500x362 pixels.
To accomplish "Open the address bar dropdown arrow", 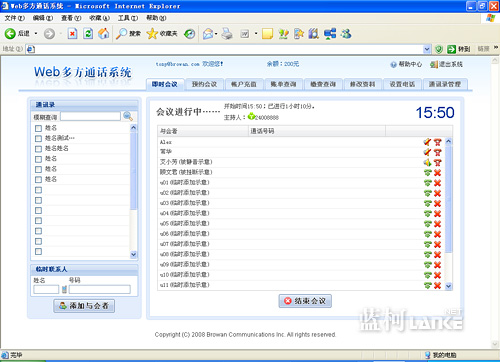I will click(x=427, y=49).
